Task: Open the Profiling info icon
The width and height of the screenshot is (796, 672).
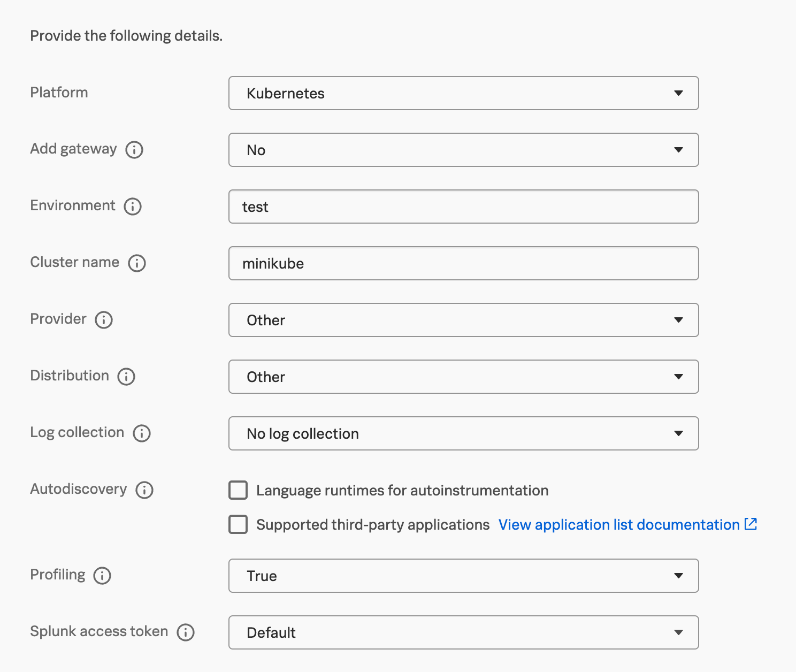Action: tap(102, 575)
